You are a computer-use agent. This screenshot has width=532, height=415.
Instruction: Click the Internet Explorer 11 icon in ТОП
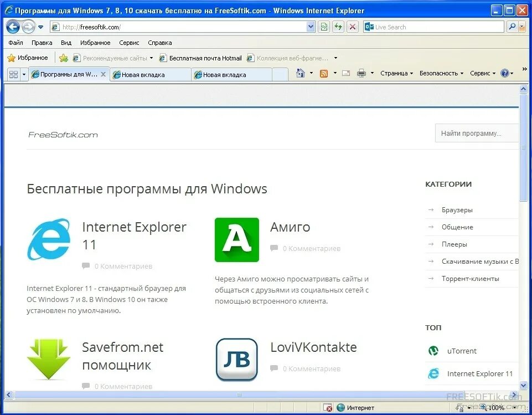pos(433,373)
